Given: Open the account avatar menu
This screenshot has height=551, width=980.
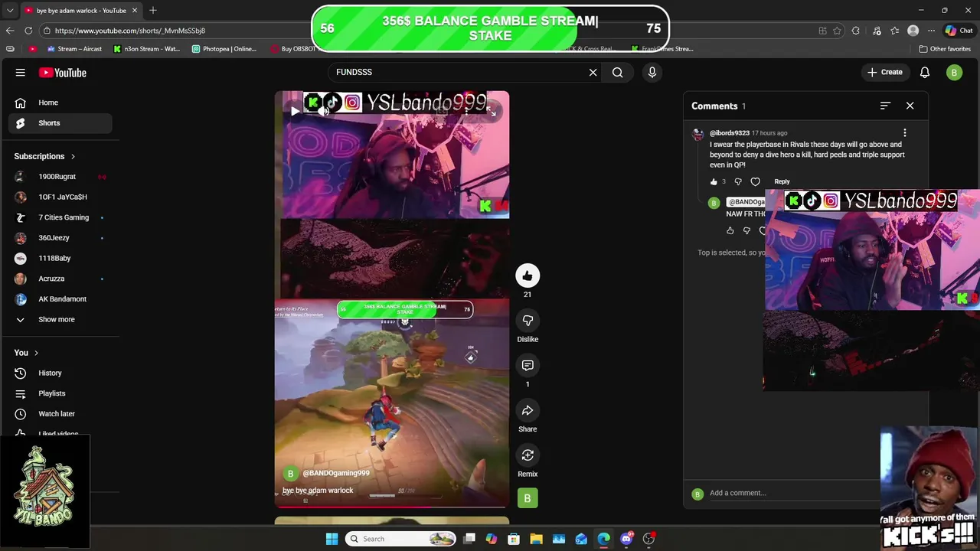Looking at the screenshot, I should pyautogui.click(x=954, y=72).
